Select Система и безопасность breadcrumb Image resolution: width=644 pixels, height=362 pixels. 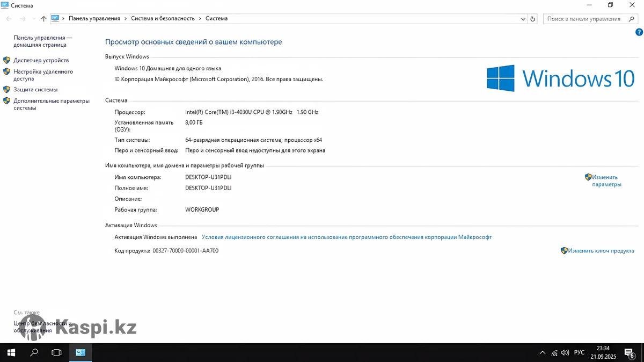[x=163, y=18]
